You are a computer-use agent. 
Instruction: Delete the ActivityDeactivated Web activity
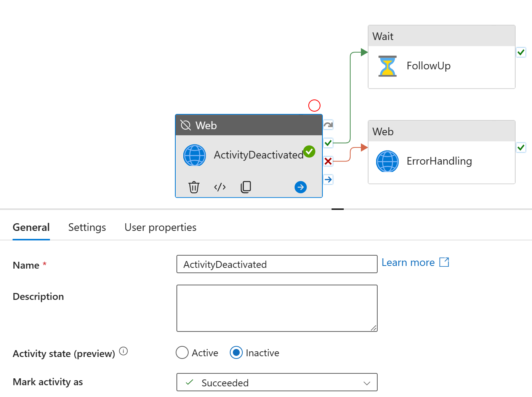[194, 187]
